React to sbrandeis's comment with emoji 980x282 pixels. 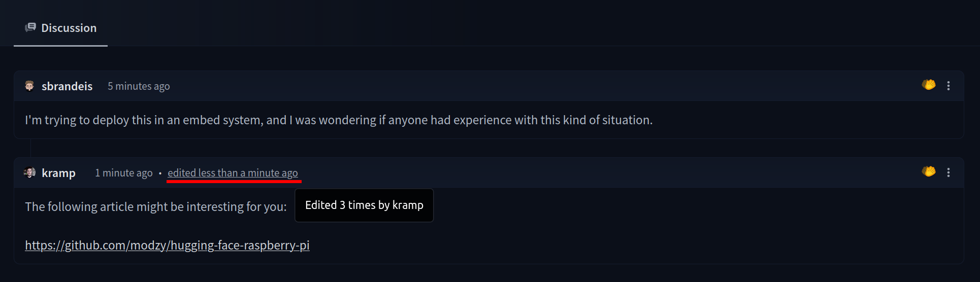(x=929, y=85)
